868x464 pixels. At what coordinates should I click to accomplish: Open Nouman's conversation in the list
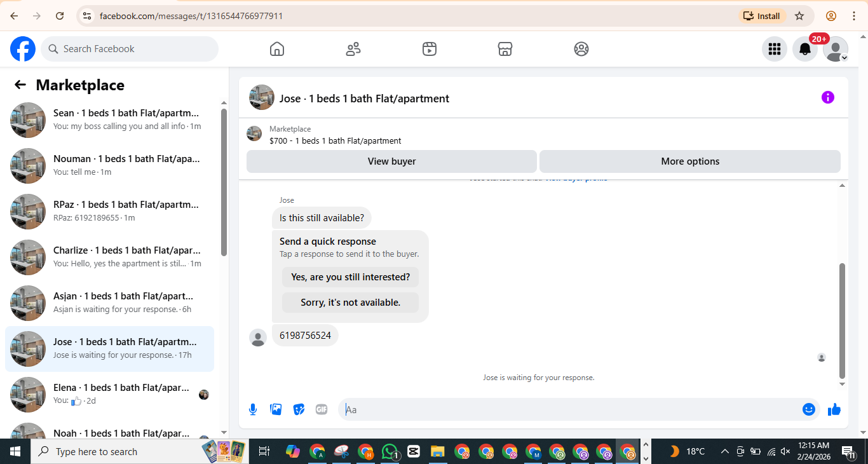[109, 166]
